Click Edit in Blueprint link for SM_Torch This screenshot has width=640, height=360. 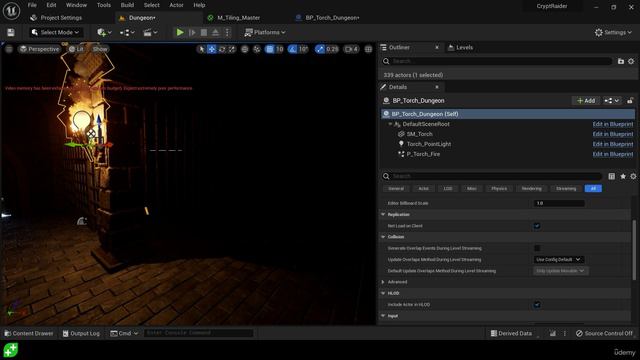(613, 134)
